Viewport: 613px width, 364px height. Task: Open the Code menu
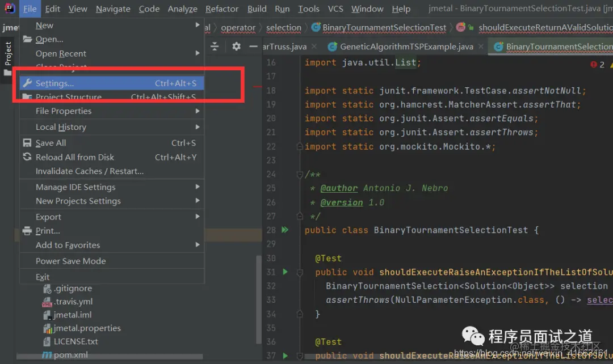tap(149, 9)
